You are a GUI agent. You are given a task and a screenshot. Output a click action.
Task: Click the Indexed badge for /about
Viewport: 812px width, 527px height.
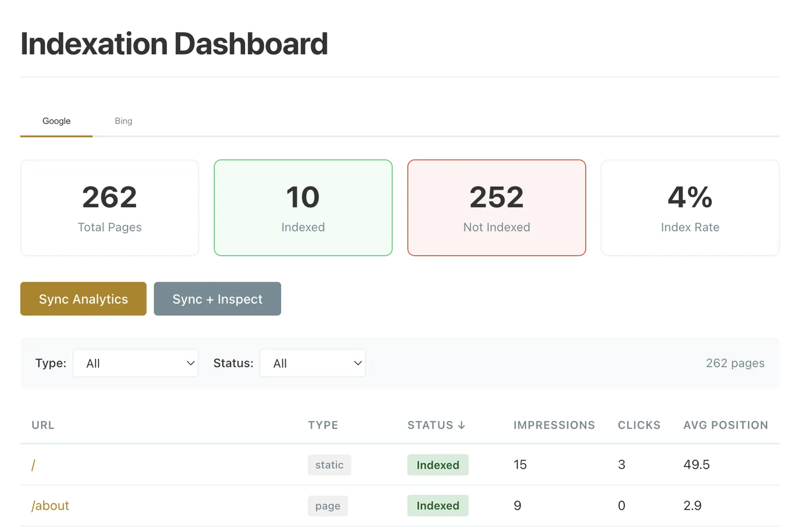coord(437,506)
